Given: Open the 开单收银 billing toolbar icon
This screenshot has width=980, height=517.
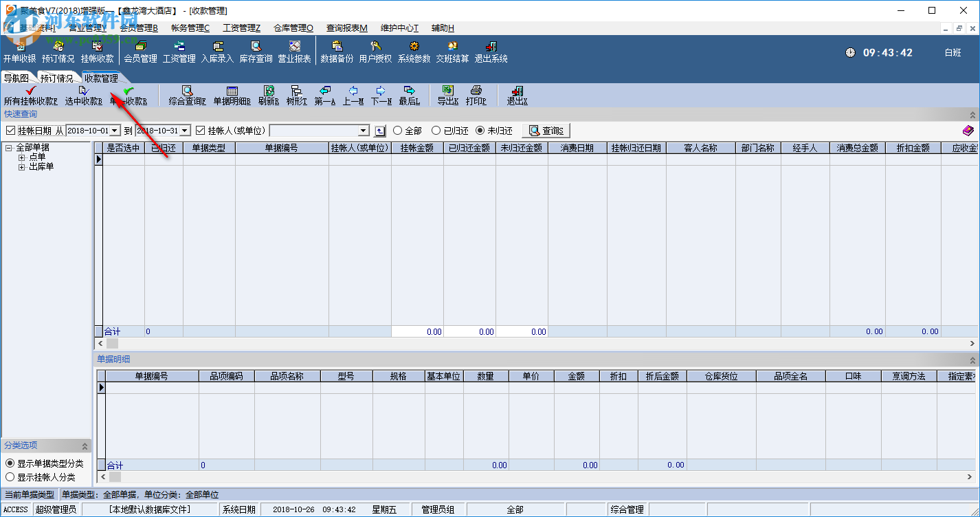Looking at the screenshot, I should coord(19,52).
